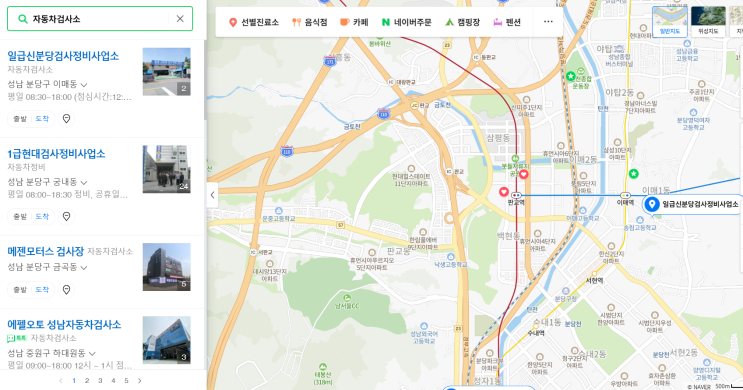Image resolution: width=743 pixels, height=390 pixels.
Task: Click the 봇들저류지공원 park marker
Action: click(515, 159)
